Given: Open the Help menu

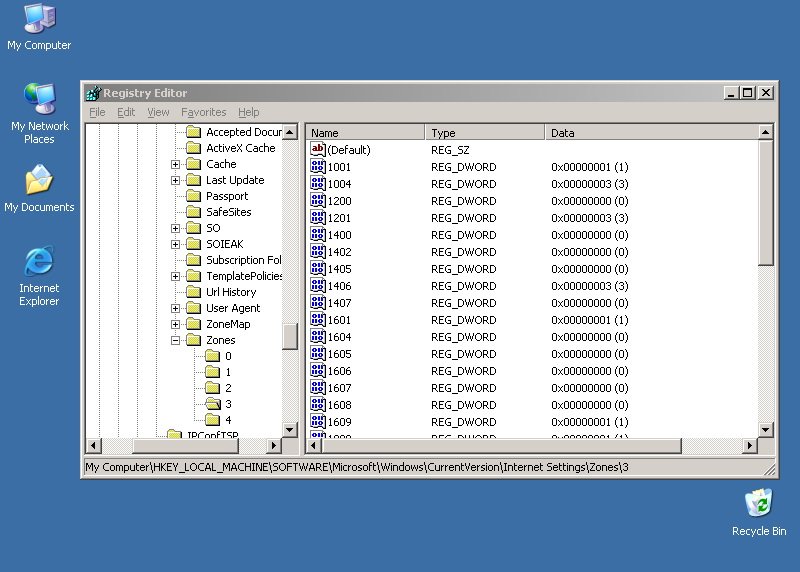Looking at the screenshot, I should pyautogui.click(x=248, y=112).
